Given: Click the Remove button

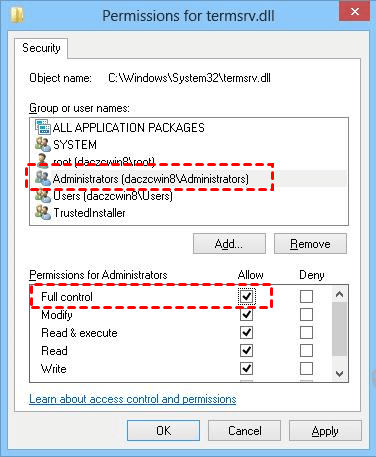Looking at the screenshot, I should (x=310, y=244).
